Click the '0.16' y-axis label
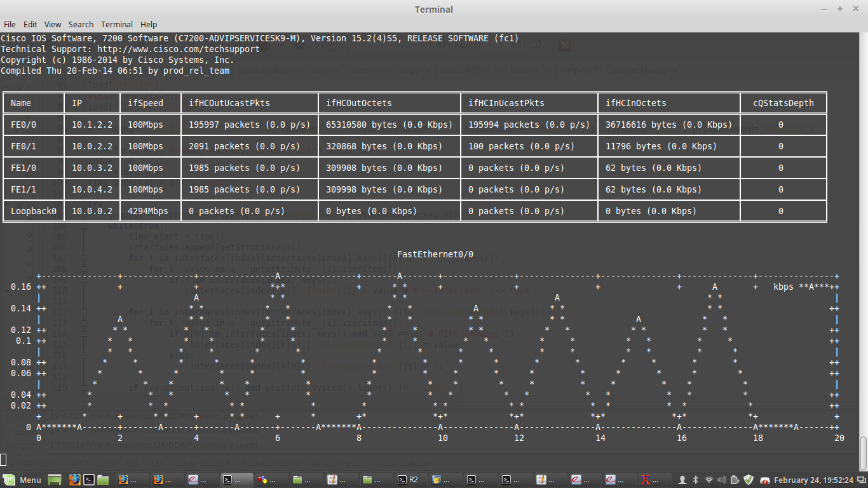The image size is (868, 488). [x=21, y=287]
